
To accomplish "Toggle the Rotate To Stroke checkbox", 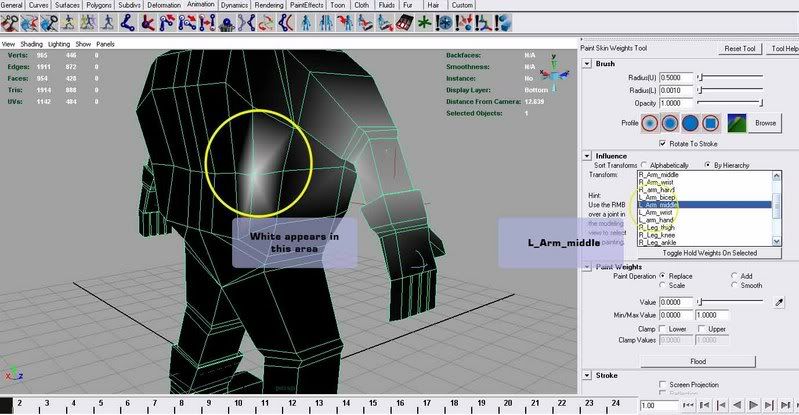I will coord(662,144).
